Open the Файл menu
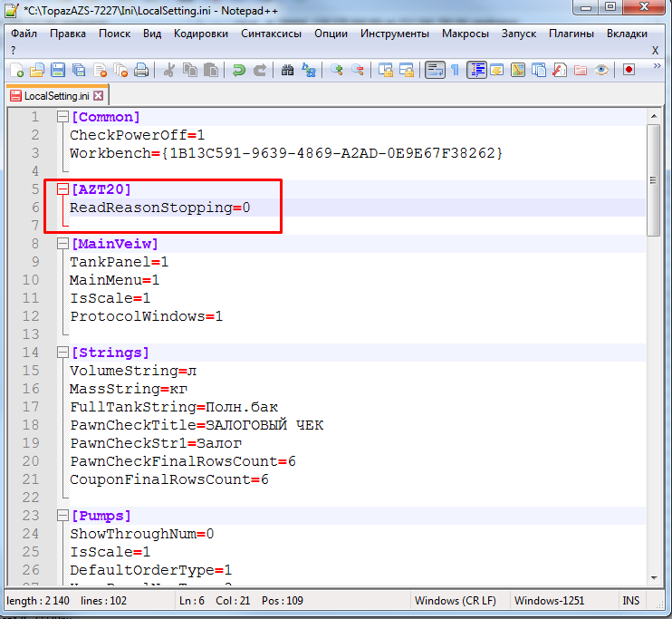 [x=24, y=34]
